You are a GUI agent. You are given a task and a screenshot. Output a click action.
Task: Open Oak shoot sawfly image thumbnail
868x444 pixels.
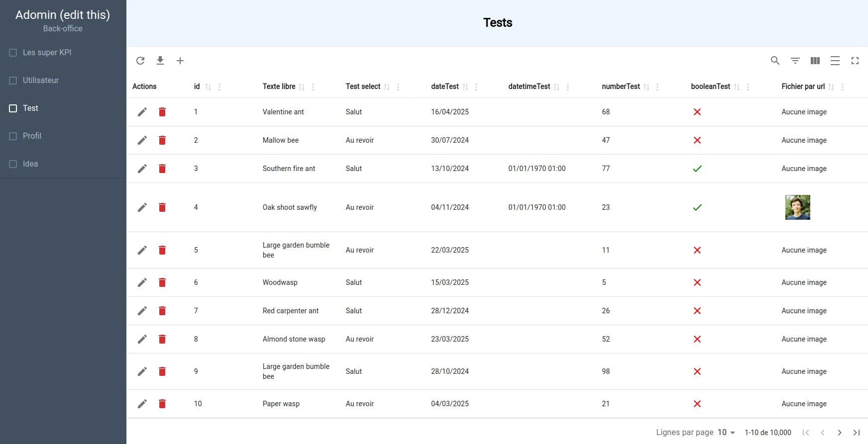point(798,207)
